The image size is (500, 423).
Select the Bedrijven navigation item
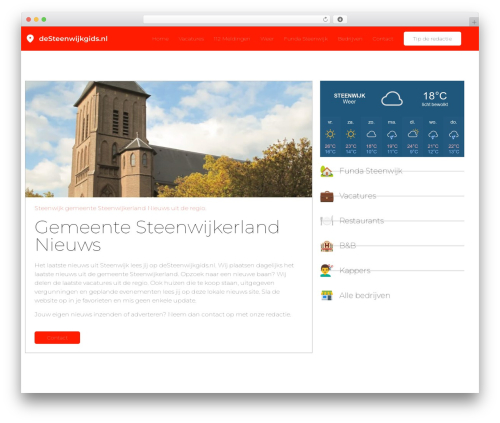pyautogui.click(x=350, y=39)
